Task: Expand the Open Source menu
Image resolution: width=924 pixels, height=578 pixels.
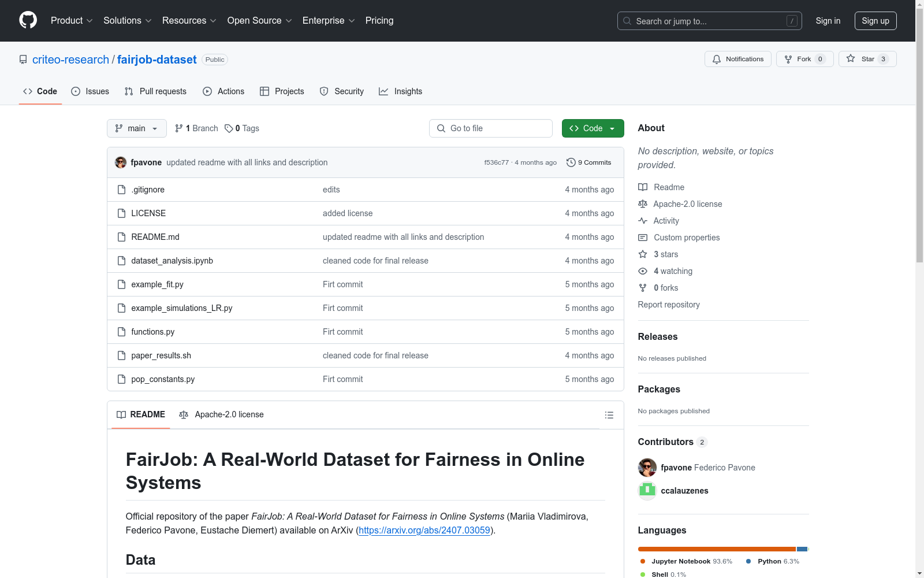Action: point(260,20)
